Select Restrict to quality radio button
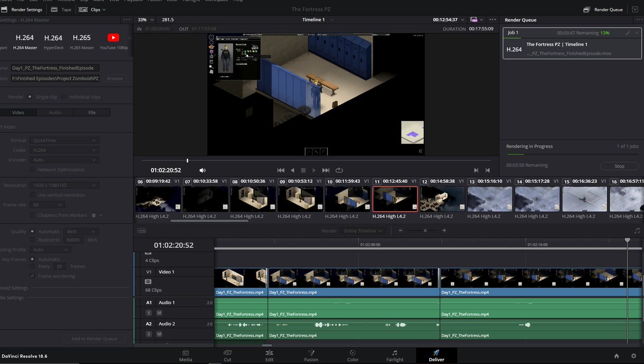 point(33,240)
